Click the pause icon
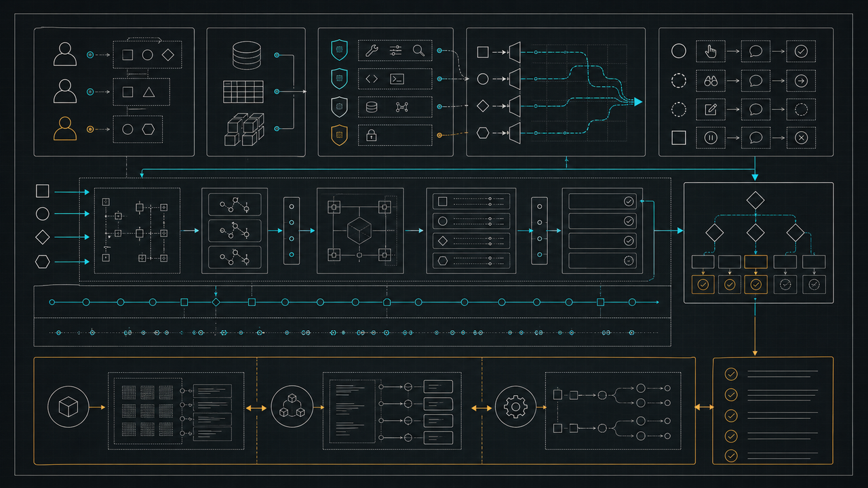This screenshot has width=868, height=488. pos(711,138)
